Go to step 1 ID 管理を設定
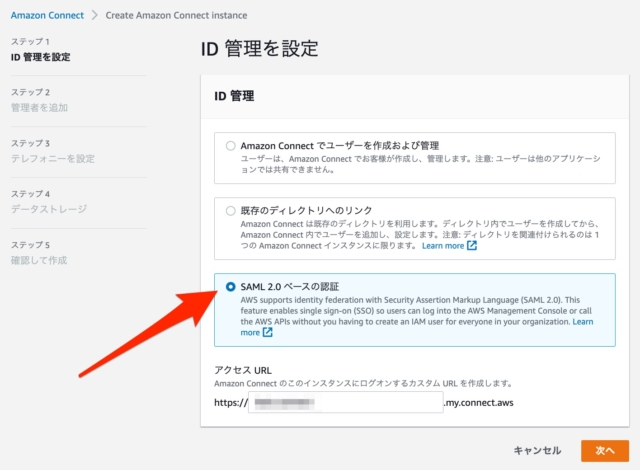This screenshot has height=470, width=640. 40,57
